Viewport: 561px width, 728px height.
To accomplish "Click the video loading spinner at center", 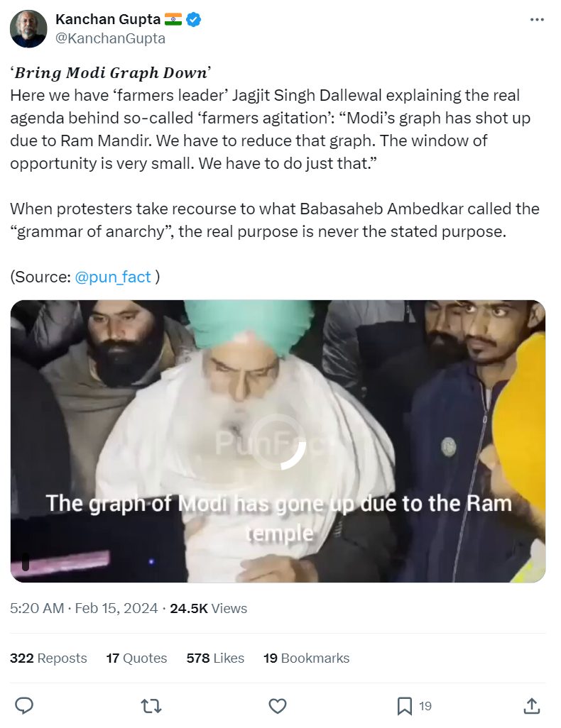I will pyautogui.click(x=278, y=441).
